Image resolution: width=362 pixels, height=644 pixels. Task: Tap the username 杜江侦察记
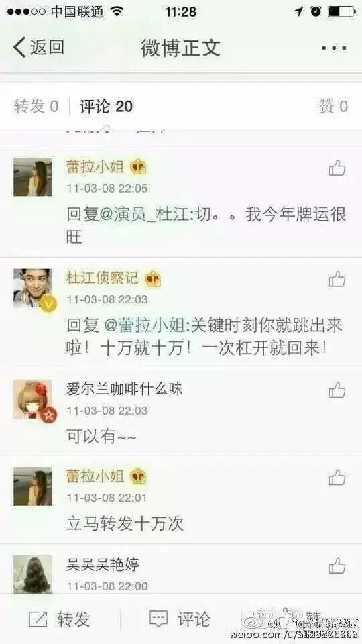pos(102,278)
